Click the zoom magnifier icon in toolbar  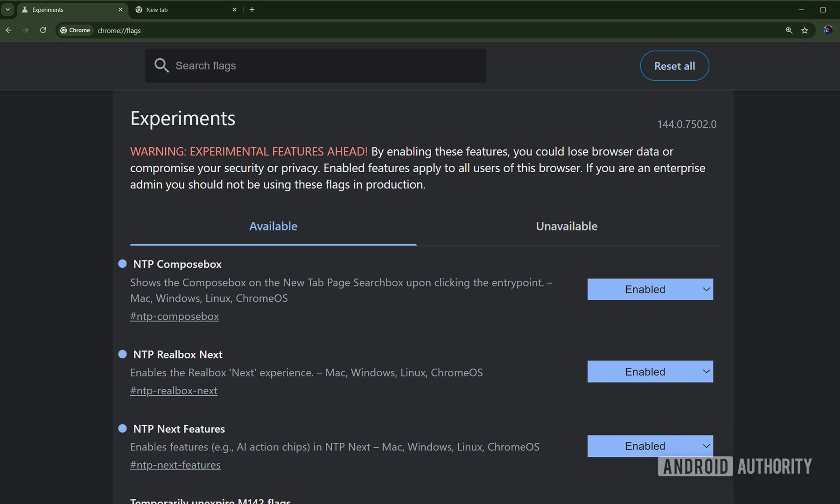(x=788, y=30)
